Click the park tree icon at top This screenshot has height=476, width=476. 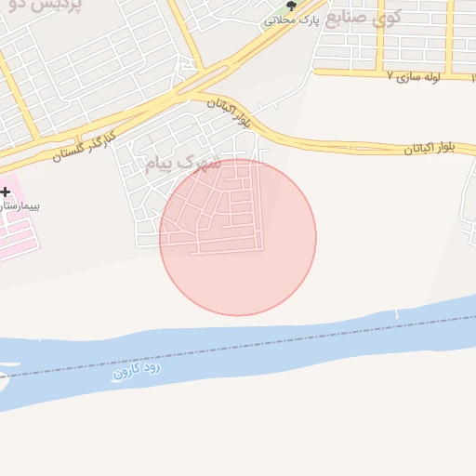point(291,6)
